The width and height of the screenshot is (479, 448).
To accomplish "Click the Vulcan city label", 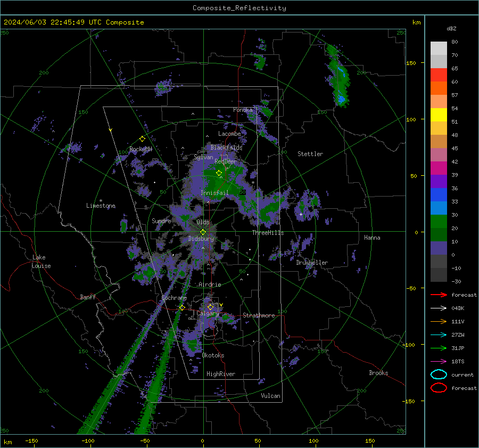I will 270,396.
